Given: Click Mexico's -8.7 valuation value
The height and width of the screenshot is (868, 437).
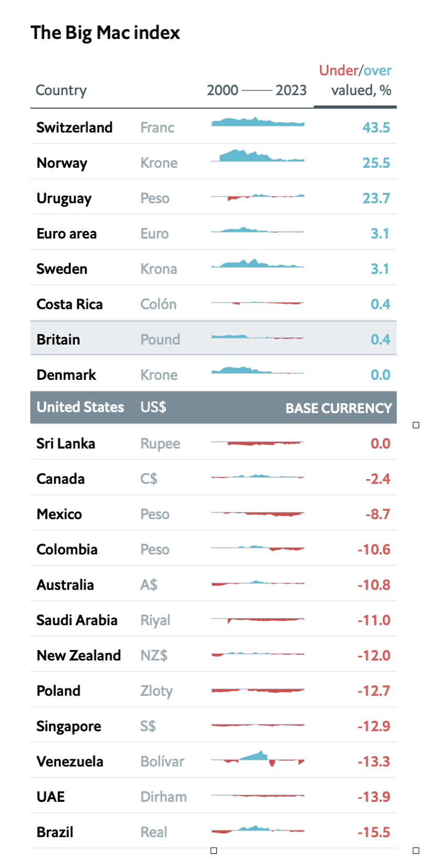Looking at the screenshot, I should [378, 514].
